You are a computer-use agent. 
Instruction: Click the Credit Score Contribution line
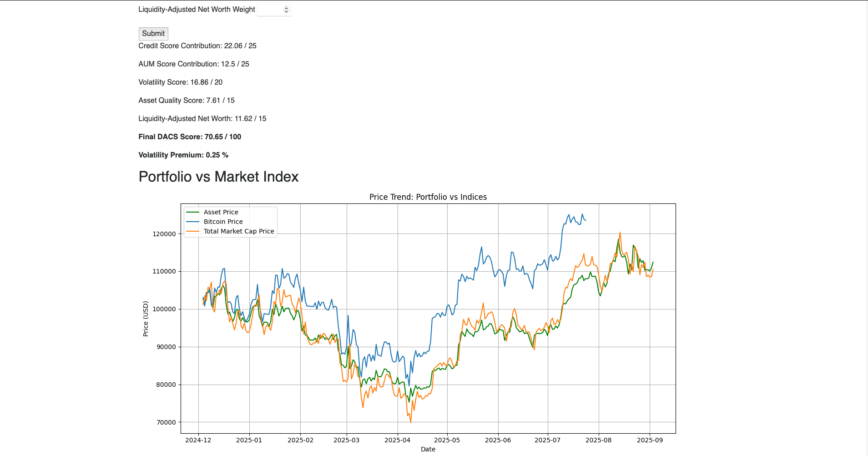pyautogui.click(x=197, y=46)
